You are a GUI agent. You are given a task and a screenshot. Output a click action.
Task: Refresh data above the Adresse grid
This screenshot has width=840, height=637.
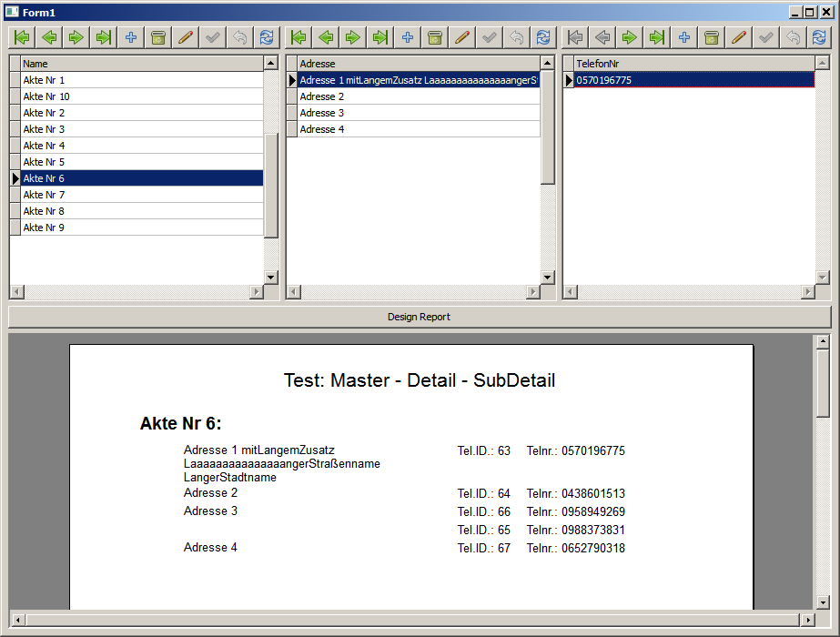543,37
